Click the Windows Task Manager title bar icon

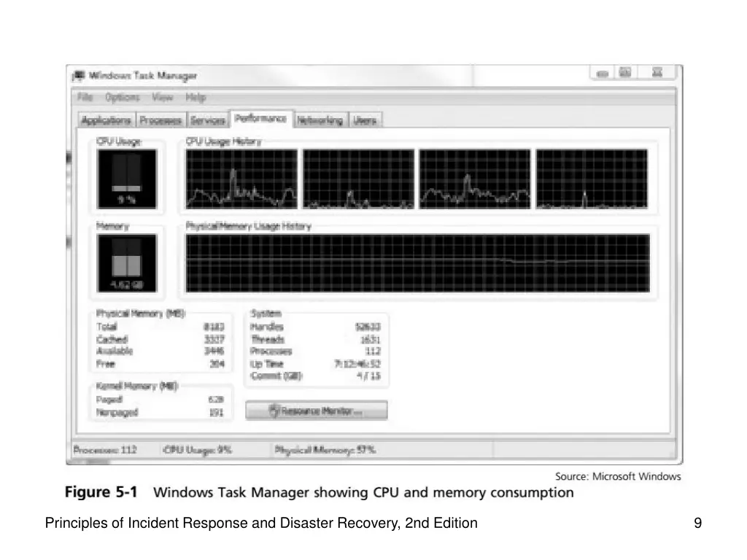(x=79, y=76)
